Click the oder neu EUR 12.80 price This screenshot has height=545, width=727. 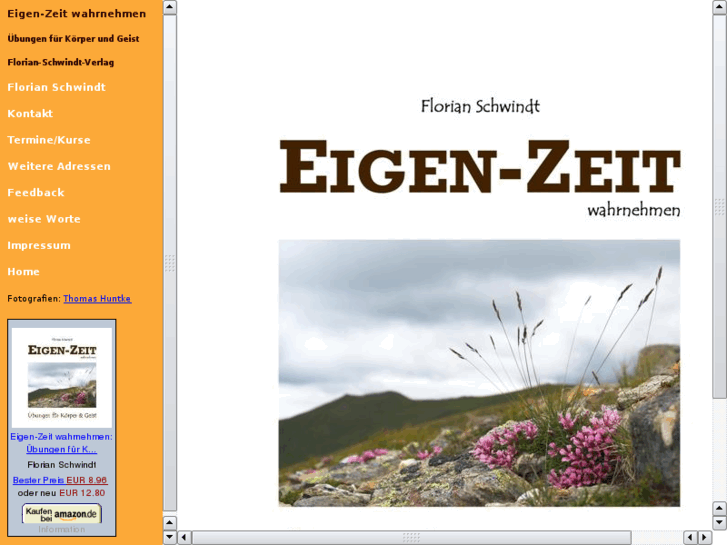[61, 493]
